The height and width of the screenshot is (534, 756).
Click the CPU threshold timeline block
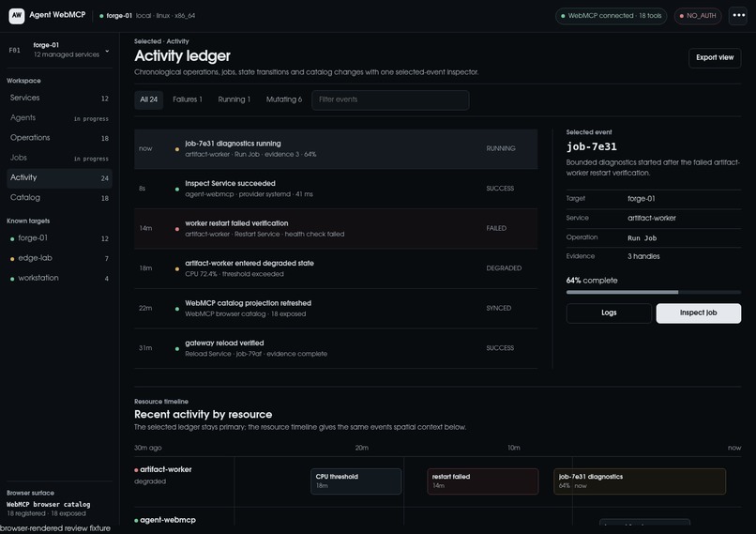(355, 481)
